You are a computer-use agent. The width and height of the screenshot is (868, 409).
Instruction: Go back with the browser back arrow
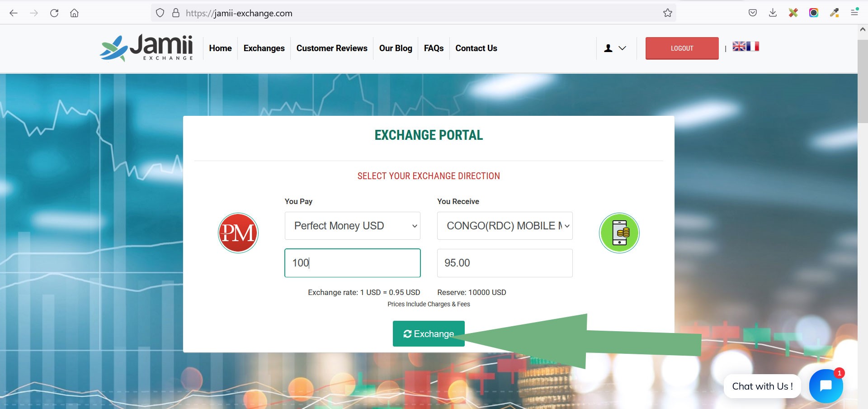[x=14, y=13]
